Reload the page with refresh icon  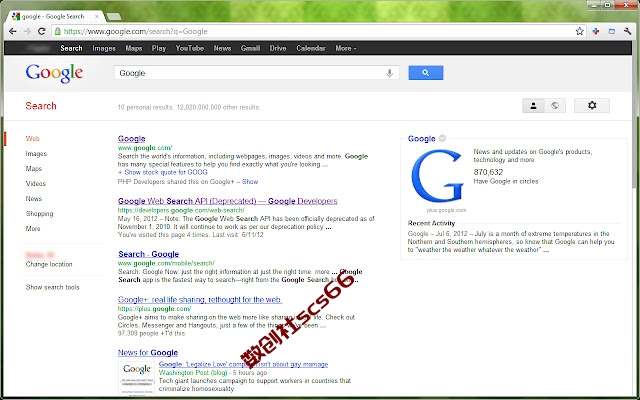click(x=41, y=31)
